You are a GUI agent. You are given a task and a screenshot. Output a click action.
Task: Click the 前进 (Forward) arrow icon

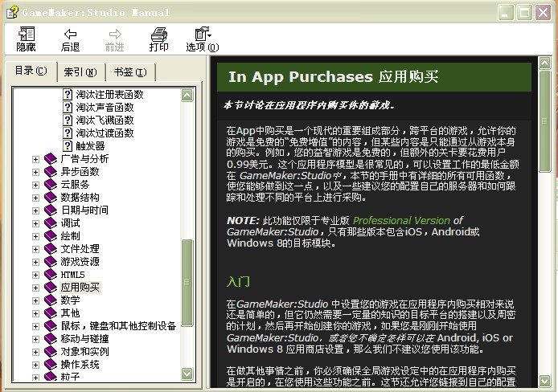(x=115, y=34)
